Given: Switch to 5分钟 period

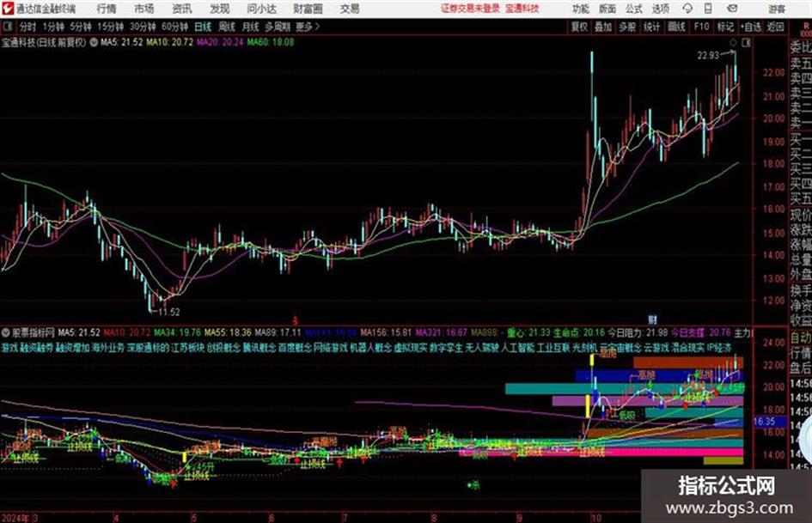Looking at the screenshot, I should (80, 27).
